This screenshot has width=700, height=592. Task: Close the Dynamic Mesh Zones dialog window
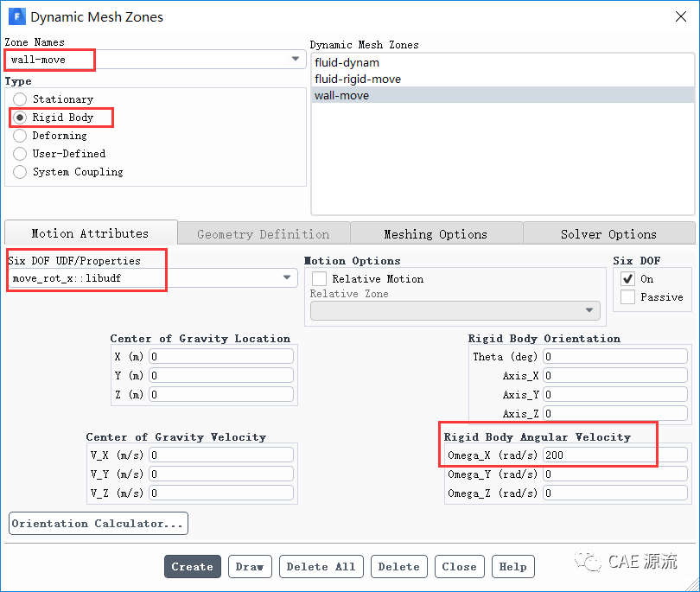click(x=679, y=16)
